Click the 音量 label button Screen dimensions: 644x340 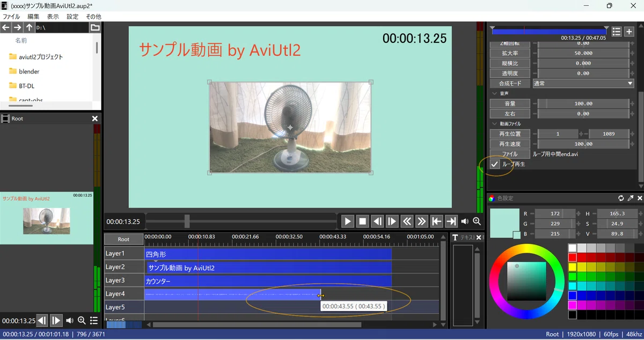[510, 104]
